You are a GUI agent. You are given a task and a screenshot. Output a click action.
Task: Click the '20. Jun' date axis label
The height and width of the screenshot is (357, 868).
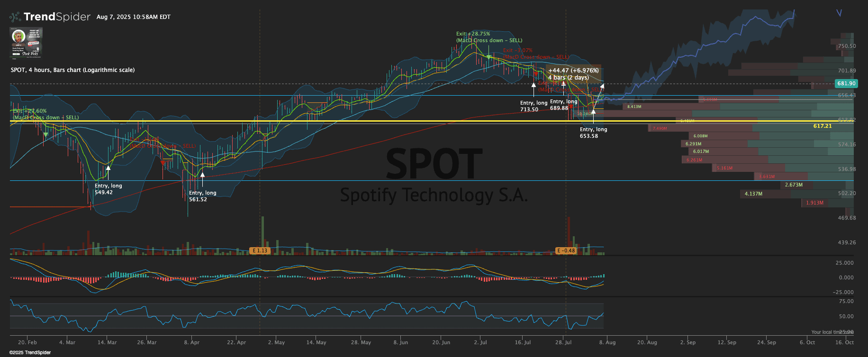[441, 342]
